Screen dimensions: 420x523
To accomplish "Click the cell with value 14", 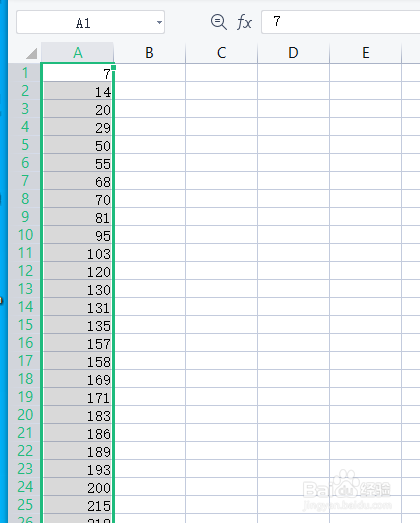I will [78, 91].
